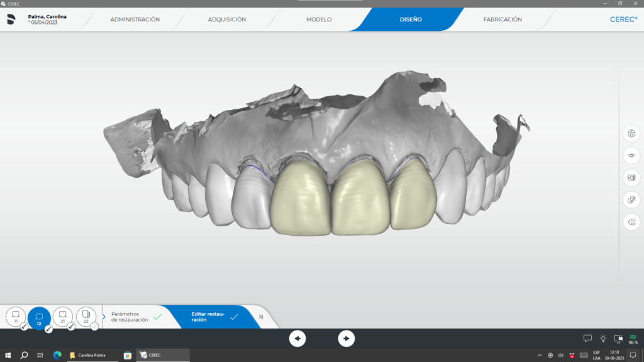
Task: Select tooth 21 restoration icon
Action: [x=63, y=317]
